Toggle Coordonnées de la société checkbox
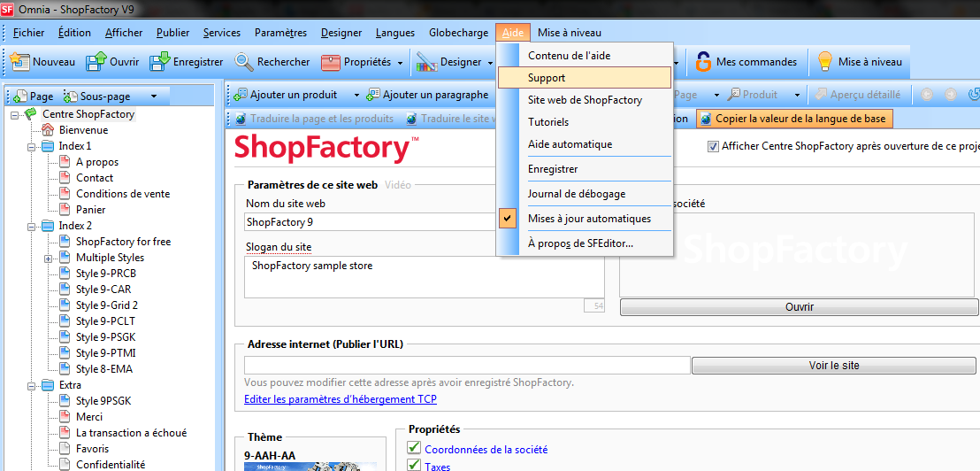This screenshot has height=471, width=980. tap(413, 449)
